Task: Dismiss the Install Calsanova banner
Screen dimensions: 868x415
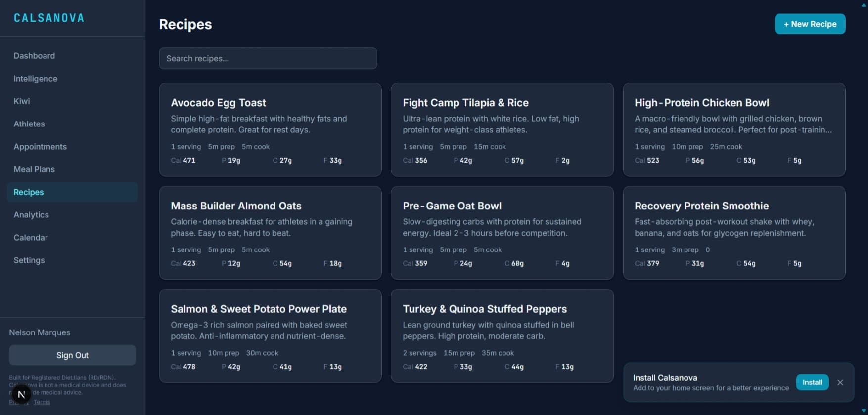Action: (840, 382)
